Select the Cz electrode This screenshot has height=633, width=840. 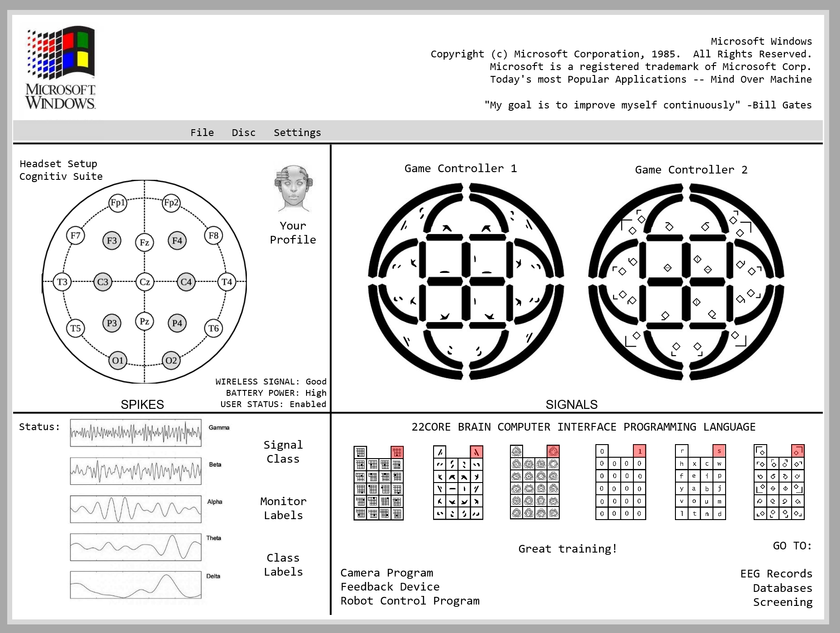145,282
